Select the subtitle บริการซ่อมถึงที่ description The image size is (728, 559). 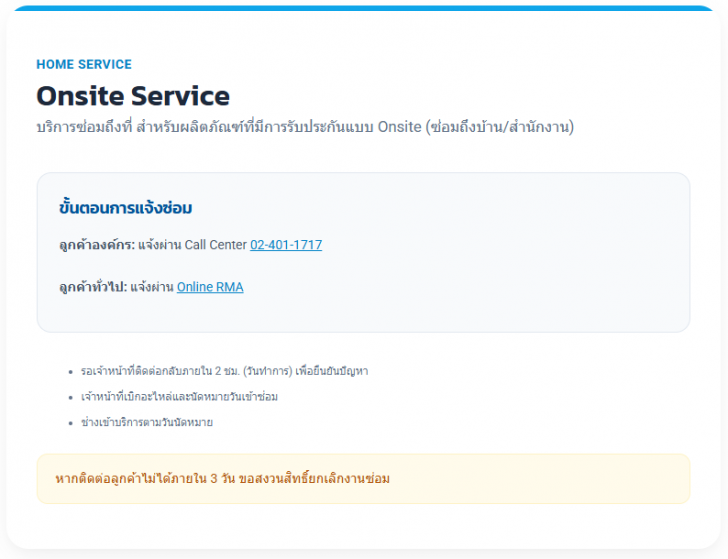tap(305, 127)
